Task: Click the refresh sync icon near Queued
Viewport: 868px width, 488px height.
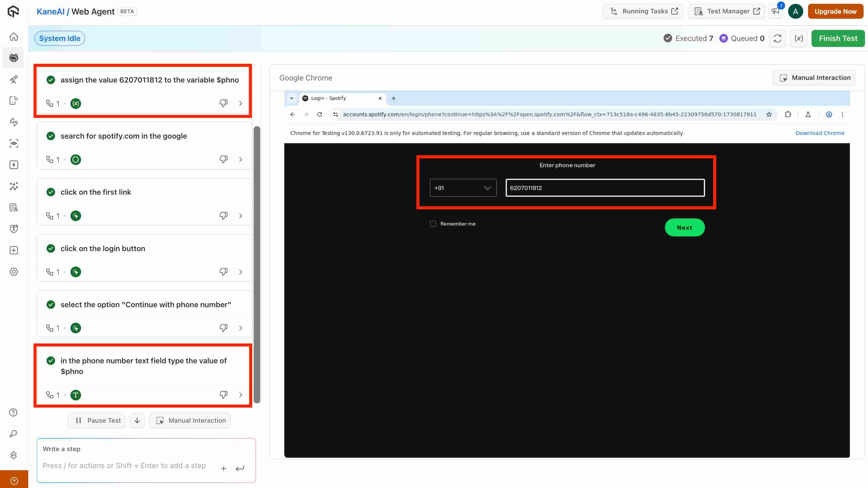Action: (x=777, y=38)
